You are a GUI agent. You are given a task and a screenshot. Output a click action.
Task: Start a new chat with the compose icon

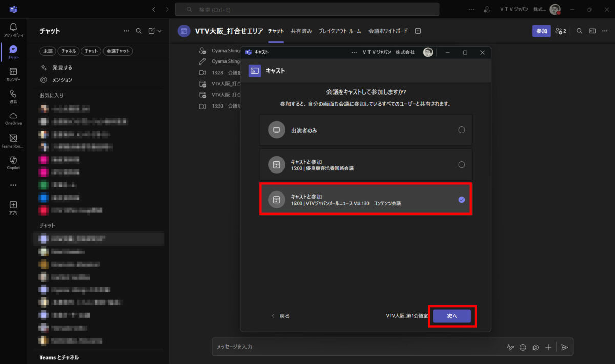[x=152, y=31]
